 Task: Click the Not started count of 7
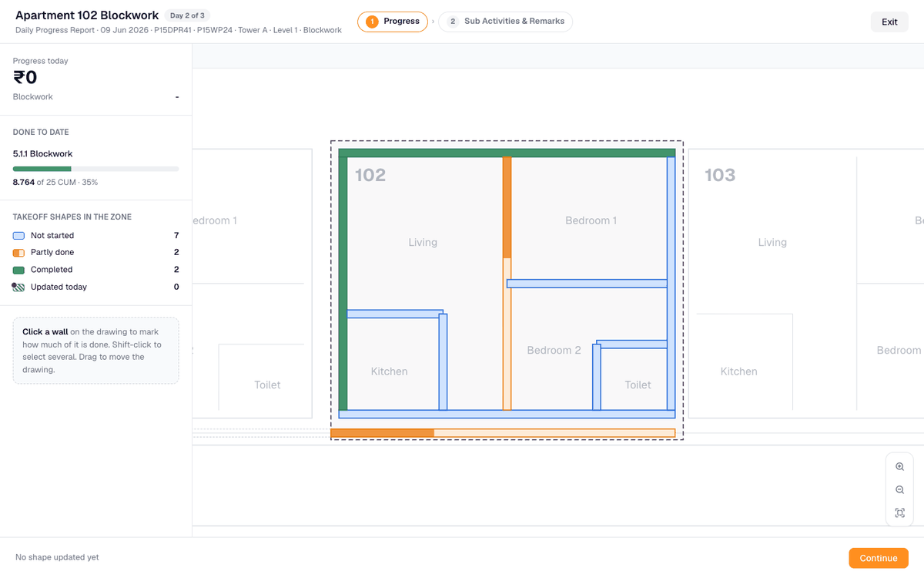(176, 236)
